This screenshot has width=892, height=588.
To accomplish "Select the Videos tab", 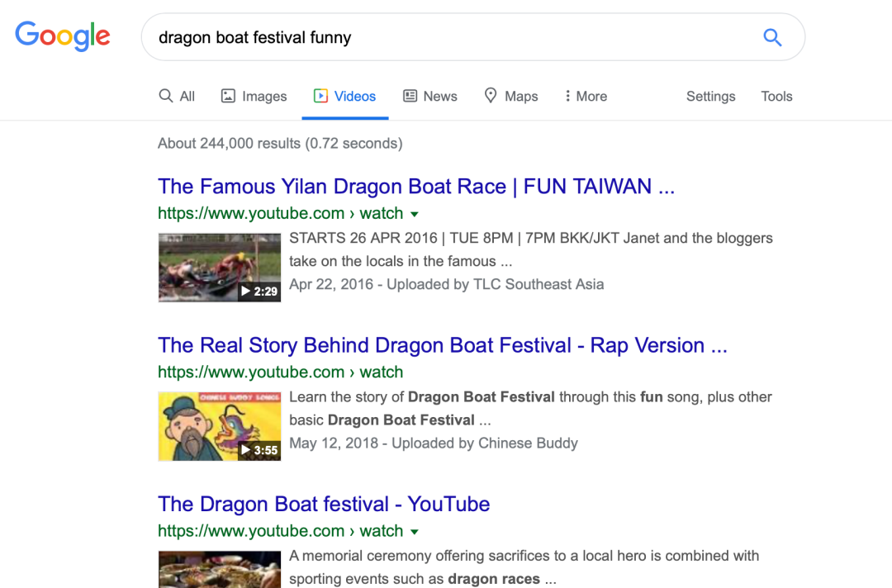I will pyautogui.click(x=345, y=97).
